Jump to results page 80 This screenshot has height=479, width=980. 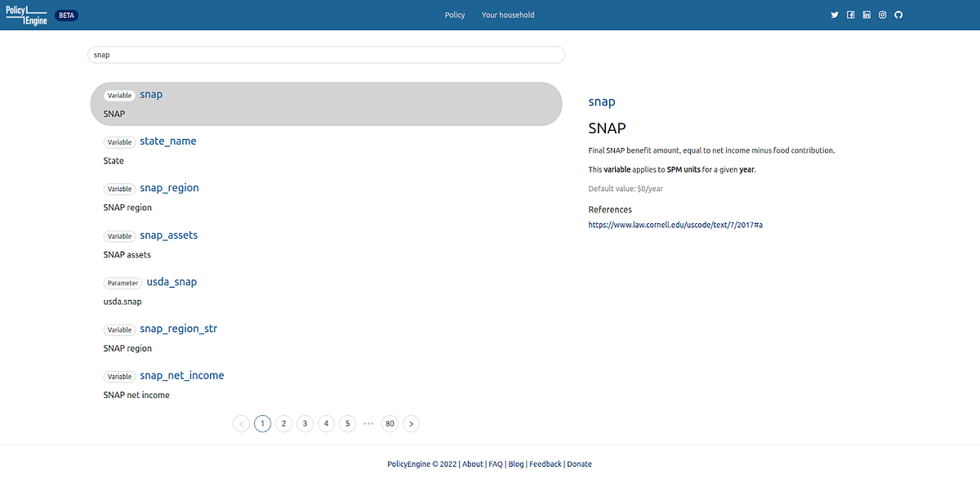pyautogui.click(x=390, y=423)
